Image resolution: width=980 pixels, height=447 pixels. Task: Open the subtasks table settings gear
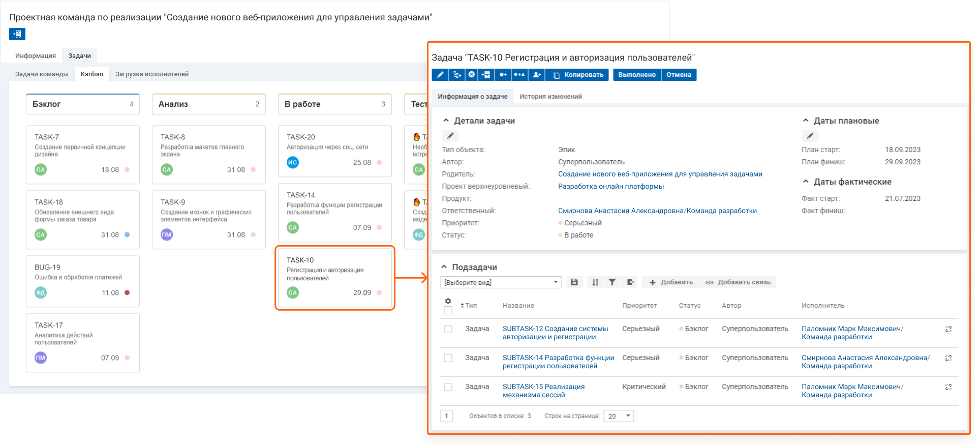pos(448,301)
